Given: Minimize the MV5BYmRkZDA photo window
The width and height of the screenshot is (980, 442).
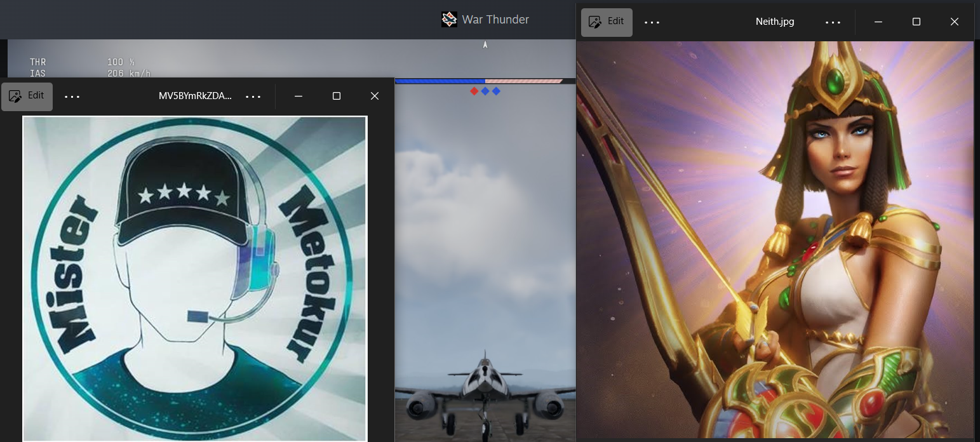Looking at the screenshot, I should coord(299,97).
